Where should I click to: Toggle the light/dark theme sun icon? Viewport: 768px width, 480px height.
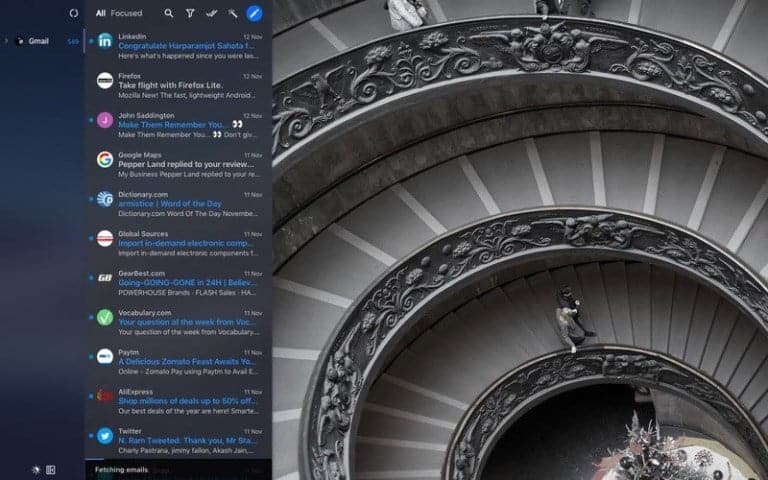pyautogui.click(x=36, y=470)
